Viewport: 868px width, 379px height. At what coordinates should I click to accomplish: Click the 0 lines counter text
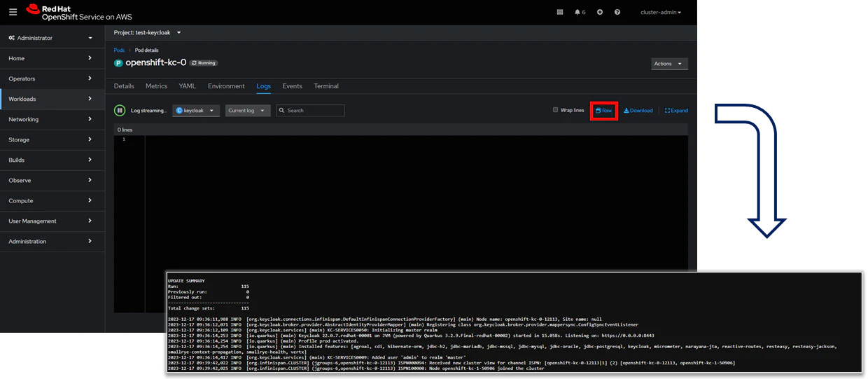125,130
